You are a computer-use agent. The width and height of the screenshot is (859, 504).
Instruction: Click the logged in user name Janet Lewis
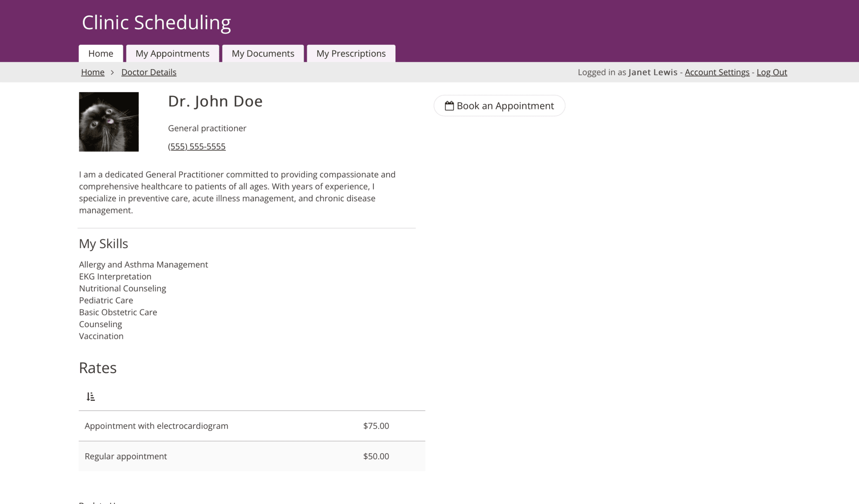(x=653, y=72)
